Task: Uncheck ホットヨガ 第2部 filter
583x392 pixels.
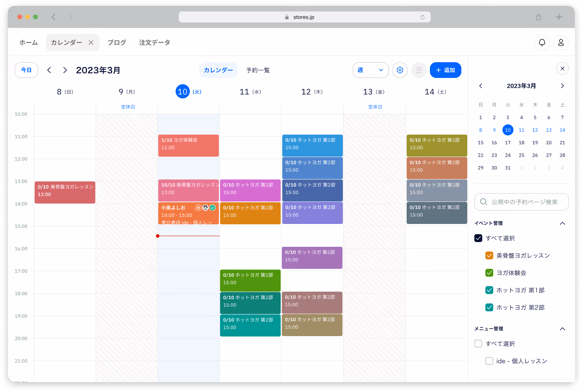Action: point(489,307)
